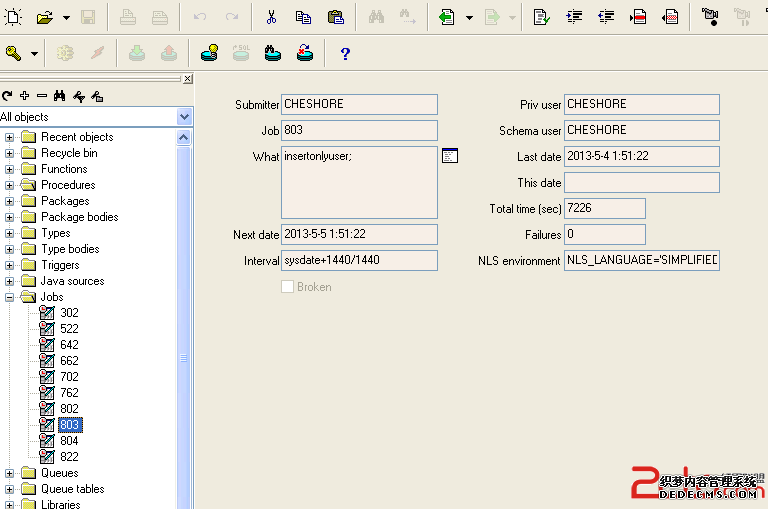
Task: Collapse the Jobs folder node
Action: click(x=10, y=297)
